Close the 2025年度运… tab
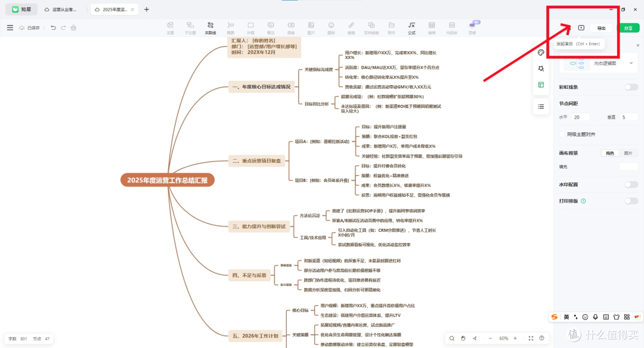Screen dimensions: 644x348 (132, 10)
